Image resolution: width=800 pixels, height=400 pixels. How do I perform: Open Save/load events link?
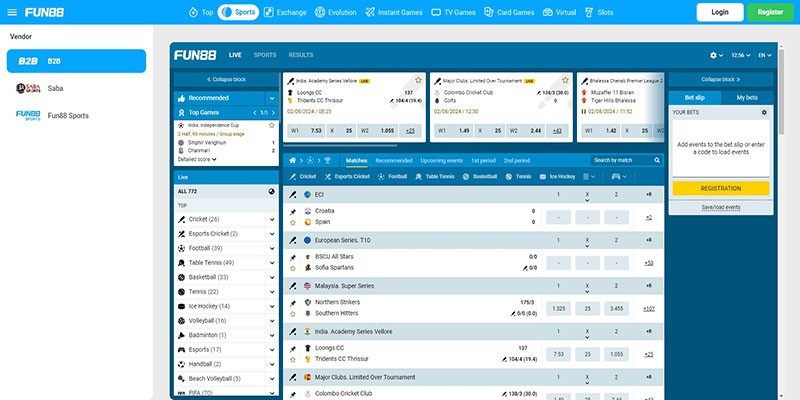pyautogui.click(x=720, y=207)
